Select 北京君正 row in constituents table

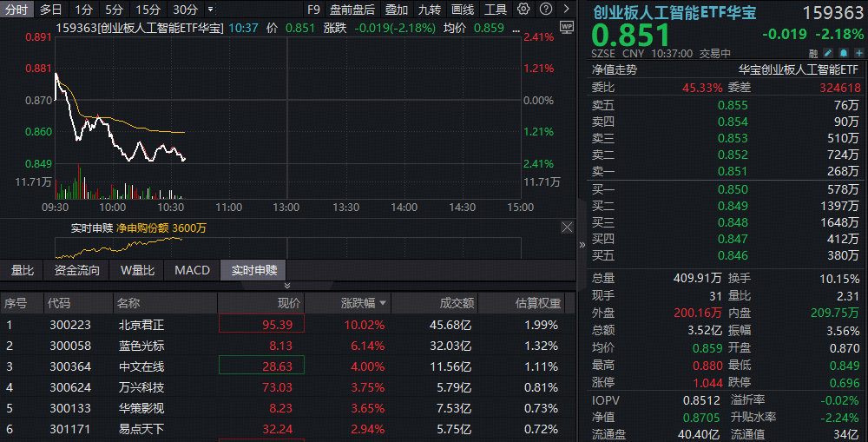[x=141, y=325]
